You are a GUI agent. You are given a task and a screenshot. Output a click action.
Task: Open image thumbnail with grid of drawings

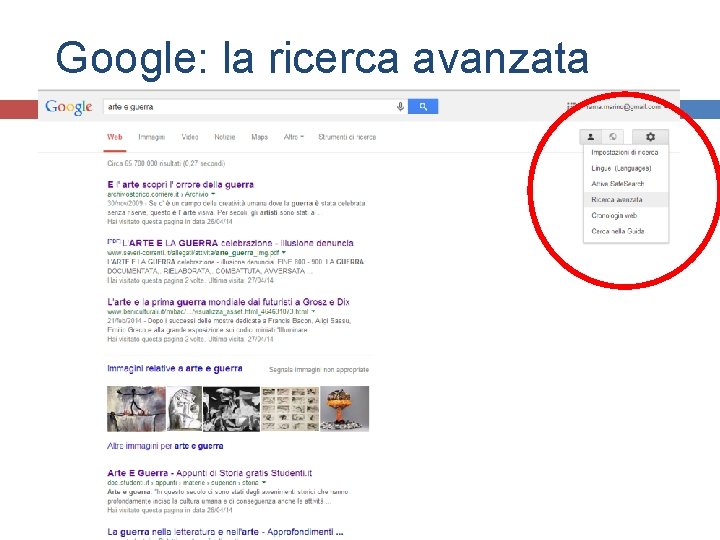point(290,409)
